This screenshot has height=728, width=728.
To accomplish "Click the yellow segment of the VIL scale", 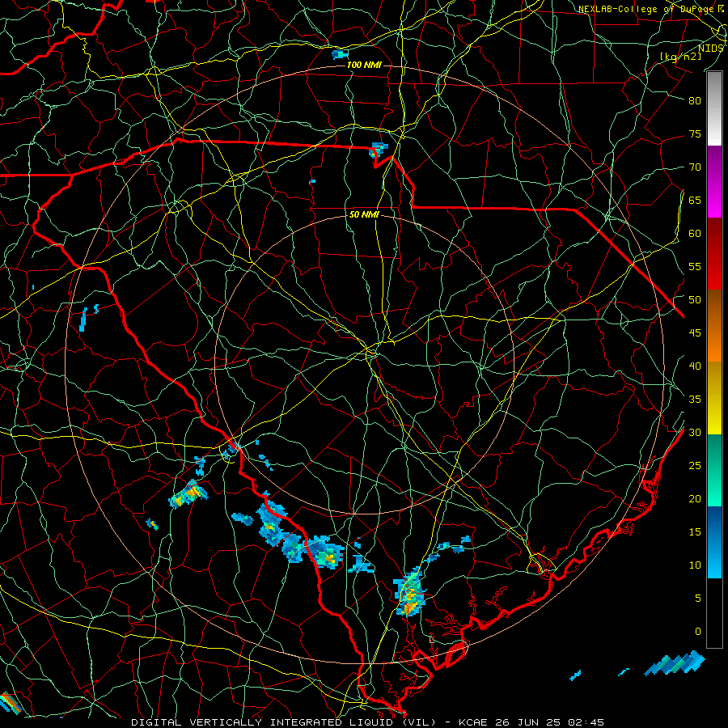I will pyautogui.click(x=714, y=398).
